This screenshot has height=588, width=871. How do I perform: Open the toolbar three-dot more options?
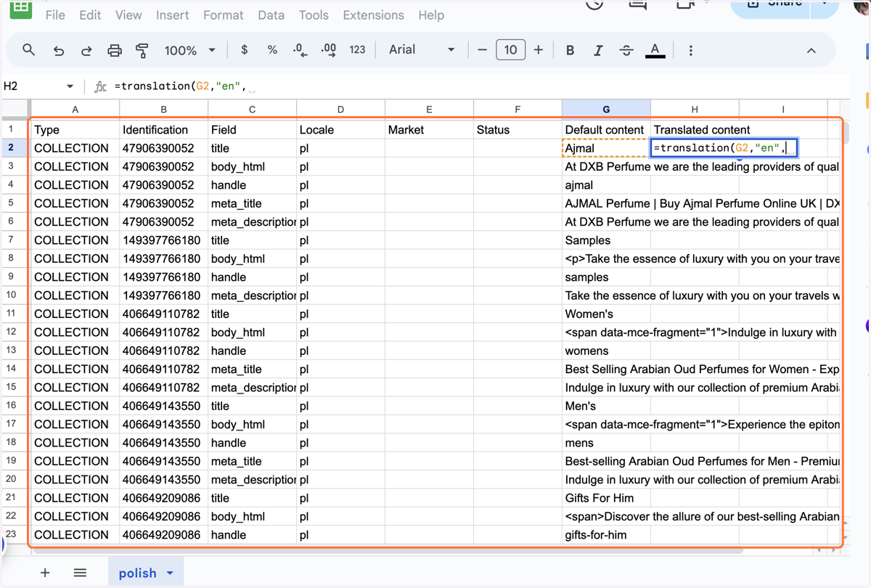coord(690,50)
